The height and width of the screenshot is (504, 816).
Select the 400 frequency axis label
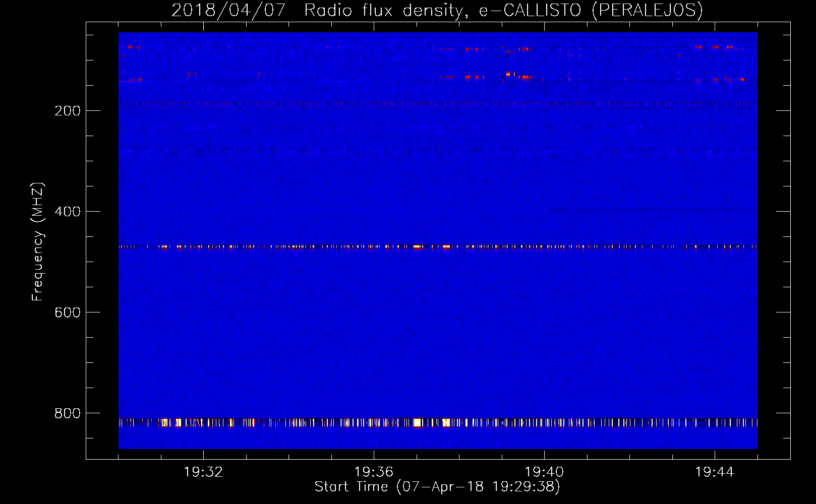pos(68,212)
